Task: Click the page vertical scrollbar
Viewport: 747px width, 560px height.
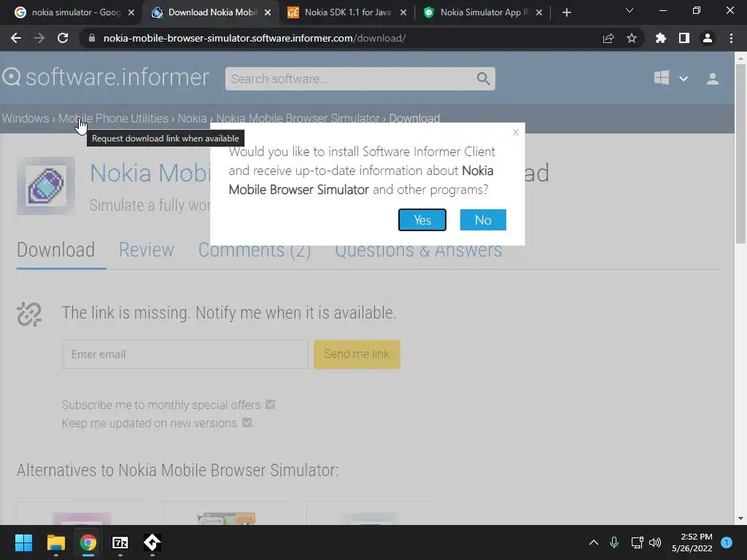Action: click(740, 152)
